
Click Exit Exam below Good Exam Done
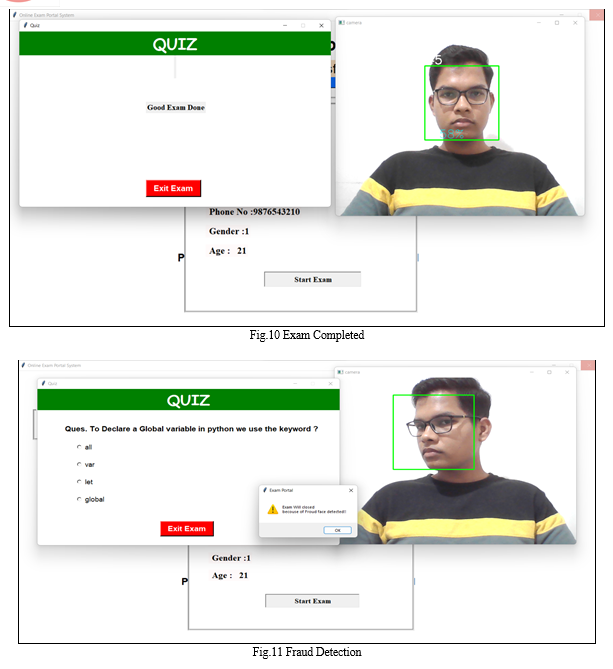tap(173, 188)
